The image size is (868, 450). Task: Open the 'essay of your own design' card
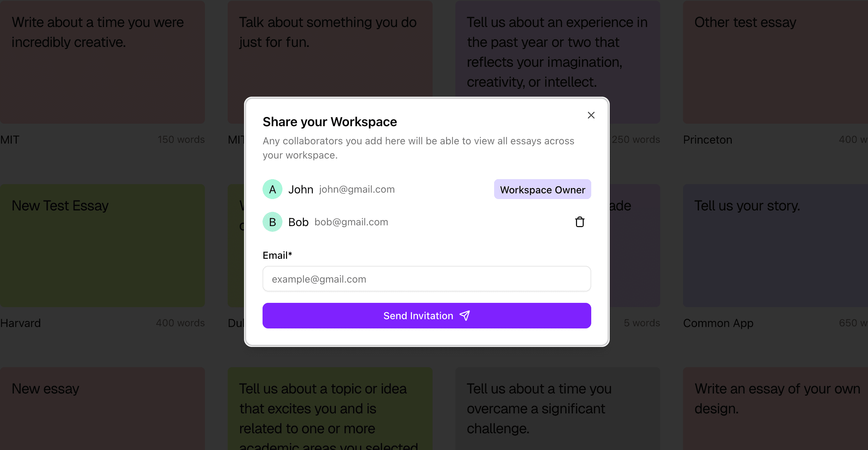776,409
